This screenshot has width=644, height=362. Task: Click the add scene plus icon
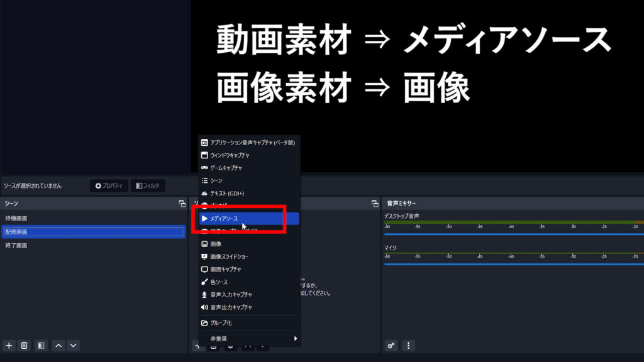tap(9, 345)
